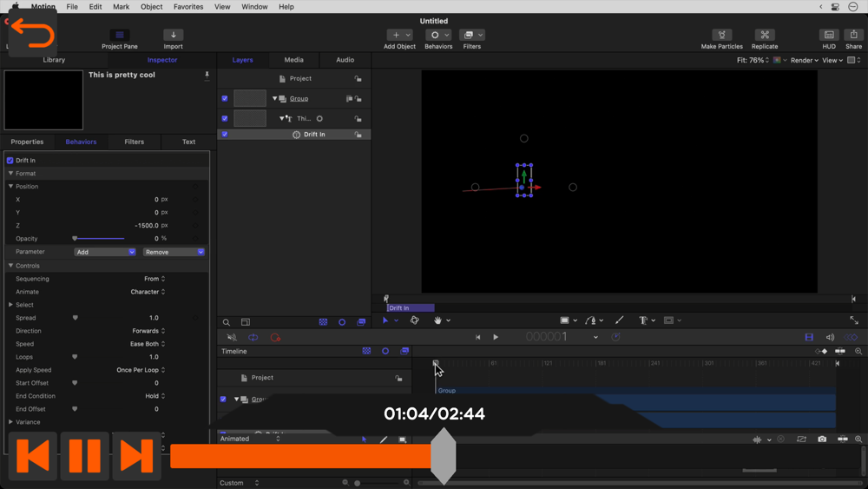The image size is (868, 489).
Task: Disable the Drift In behavior checkbox in Inspector
Action: 10,161
